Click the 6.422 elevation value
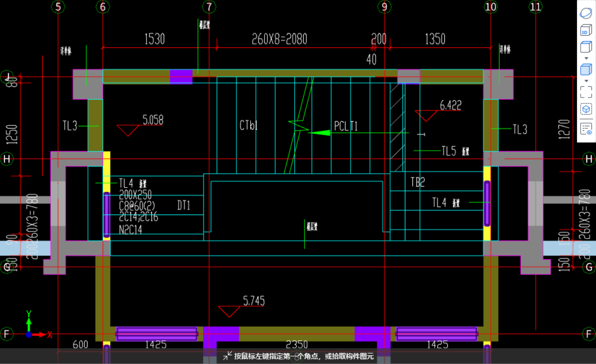The width and height of the screenshot is (596, 364). click(x=450, y=105)
